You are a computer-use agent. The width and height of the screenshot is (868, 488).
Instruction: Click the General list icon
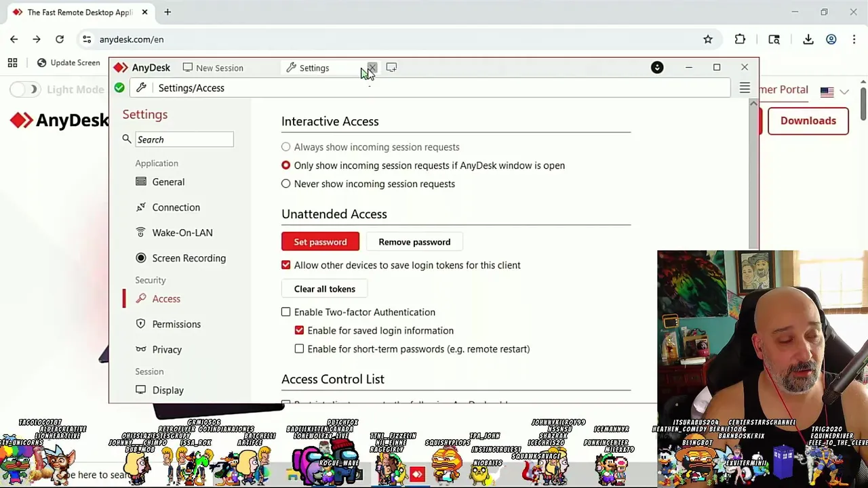[140, 181]
